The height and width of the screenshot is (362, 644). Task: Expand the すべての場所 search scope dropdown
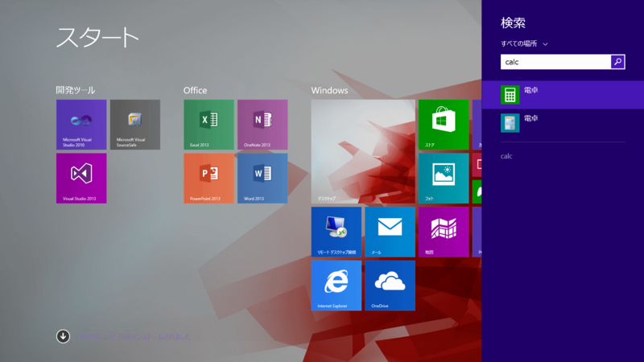pos(524,43)
